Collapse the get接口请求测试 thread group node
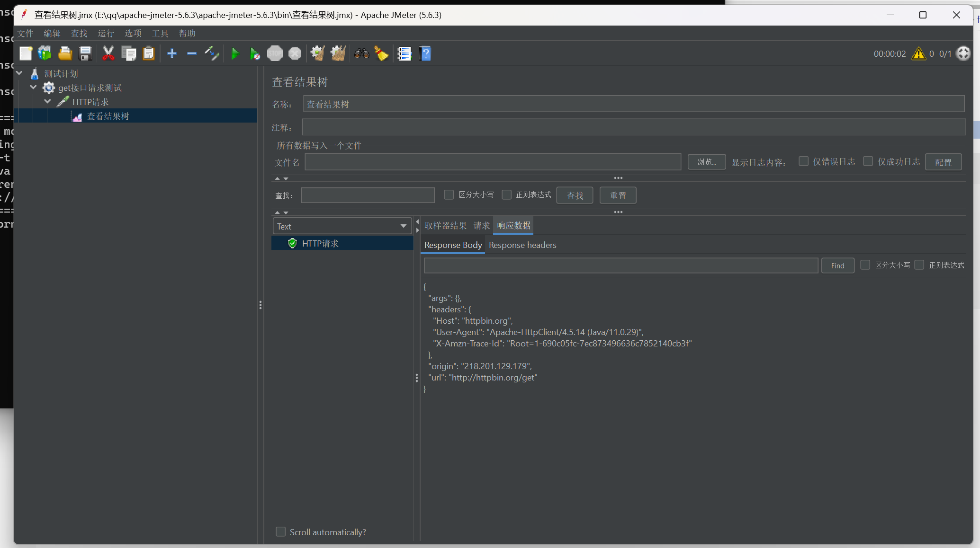The width and height of the screenshot is (980, 548). pyautogui.click(x=34, y=88)
